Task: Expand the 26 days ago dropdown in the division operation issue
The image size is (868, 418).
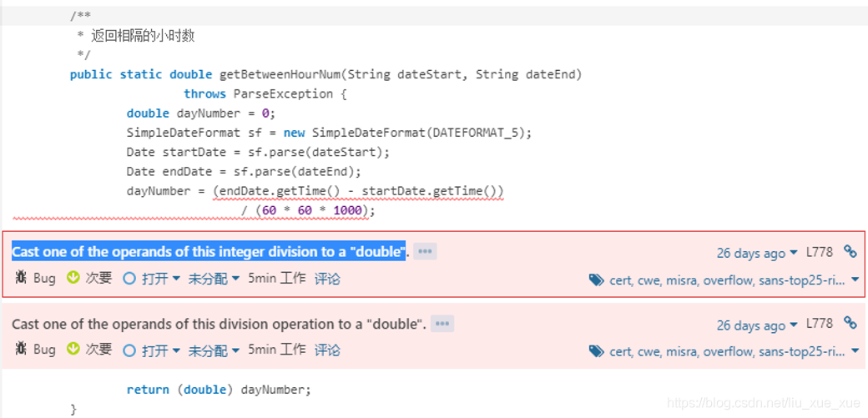Action: 757,325
